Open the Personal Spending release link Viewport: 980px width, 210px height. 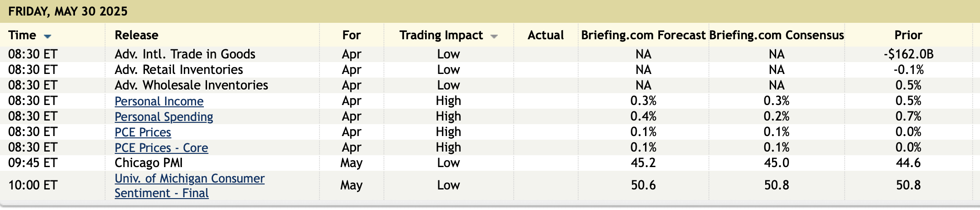tap(164, 116)
